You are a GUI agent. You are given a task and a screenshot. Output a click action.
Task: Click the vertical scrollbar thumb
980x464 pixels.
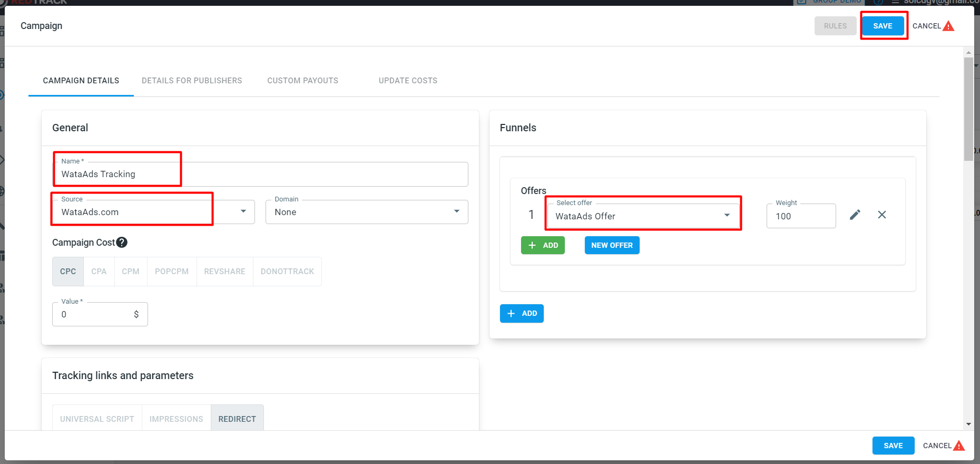968,109
